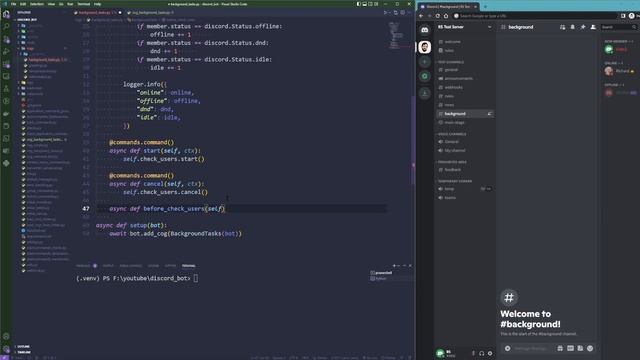
Task: Open the Search view in VS Code activity bar
Action: (x=6, y=27)
